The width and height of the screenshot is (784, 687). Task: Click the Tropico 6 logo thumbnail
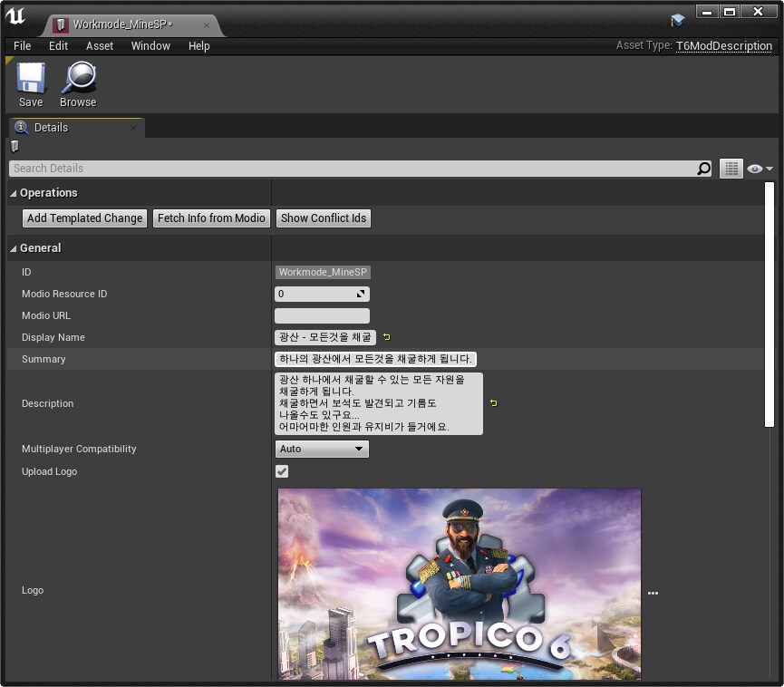pyautogui.click(x=459, y=584)
